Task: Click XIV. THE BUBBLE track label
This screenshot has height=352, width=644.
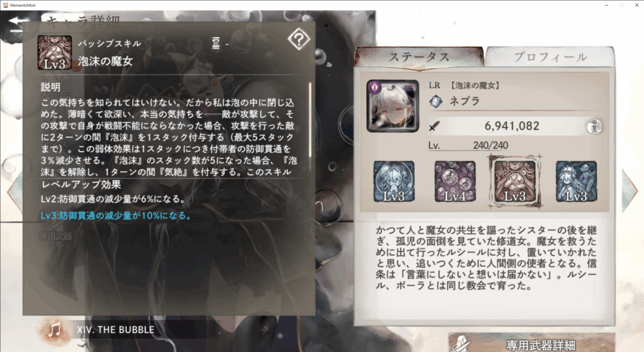Action: point(116,330)
